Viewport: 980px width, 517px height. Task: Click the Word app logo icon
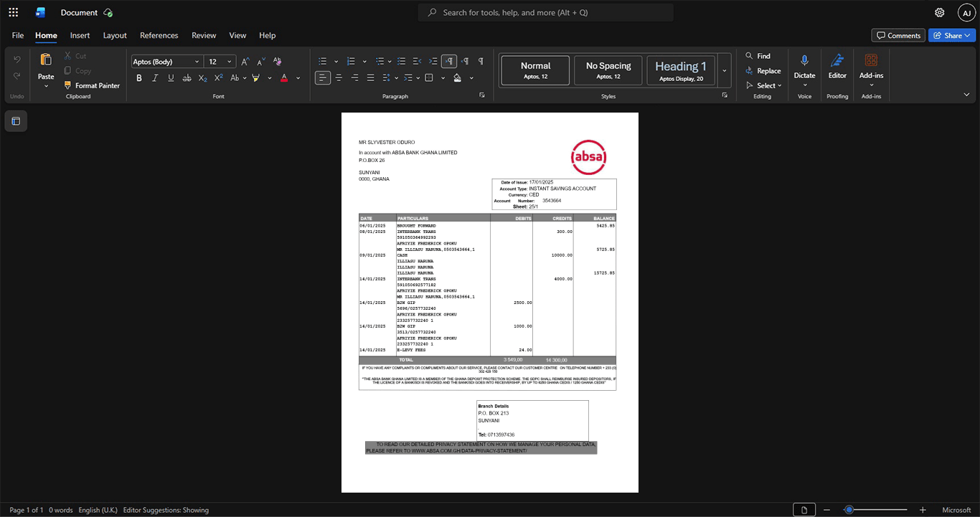[40, 12]
